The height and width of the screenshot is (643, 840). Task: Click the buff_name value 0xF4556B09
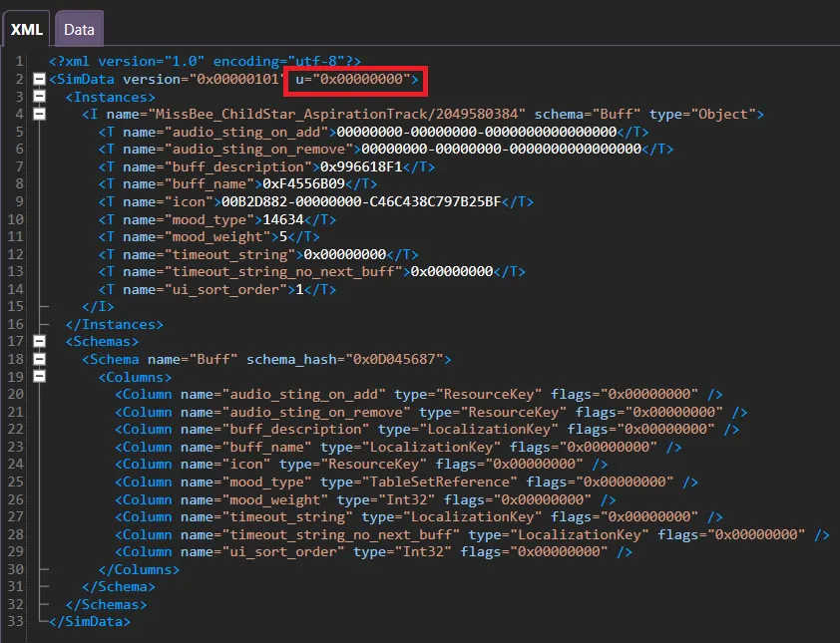[x=303, y=183]
